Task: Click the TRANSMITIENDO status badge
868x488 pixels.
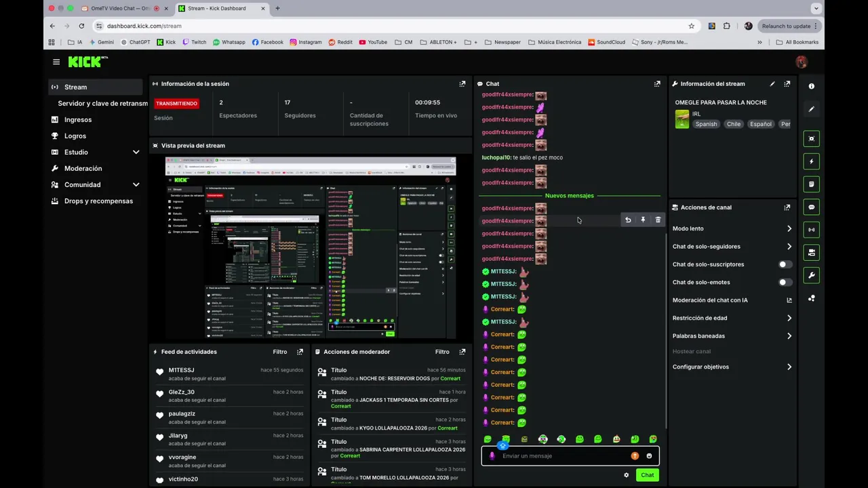Action: (x=176, y=104)
